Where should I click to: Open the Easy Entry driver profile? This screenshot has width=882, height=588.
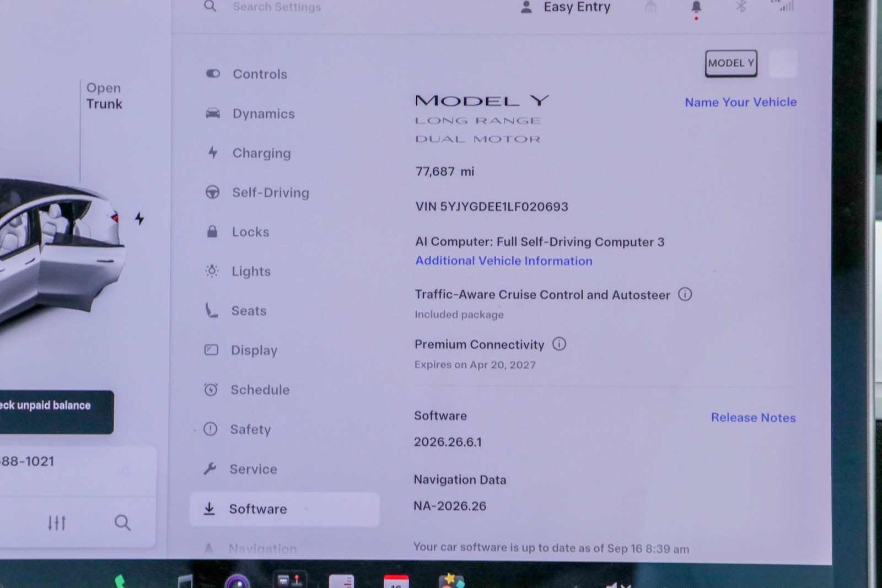(x=566, y=7)
